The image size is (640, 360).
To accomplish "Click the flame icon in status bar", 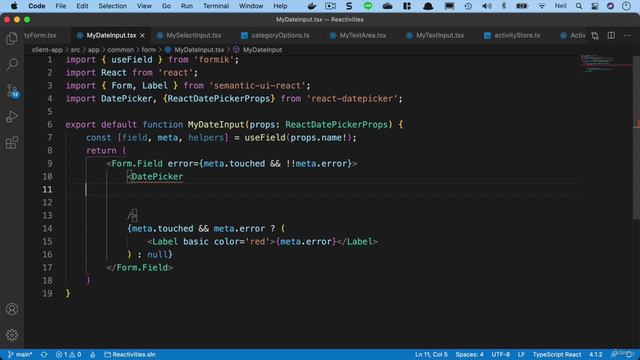I will [93, 355].
